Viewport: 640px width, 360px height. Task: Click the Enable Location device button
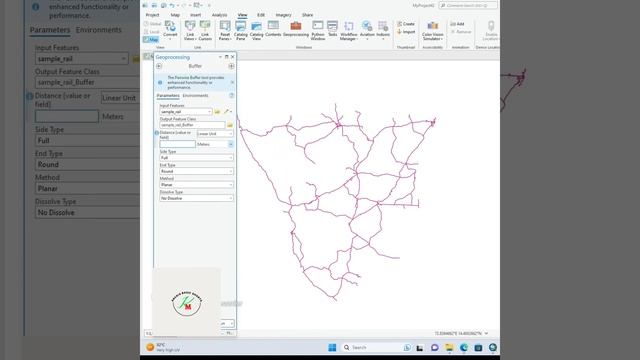pyautogui.click(x=491, y=31)
